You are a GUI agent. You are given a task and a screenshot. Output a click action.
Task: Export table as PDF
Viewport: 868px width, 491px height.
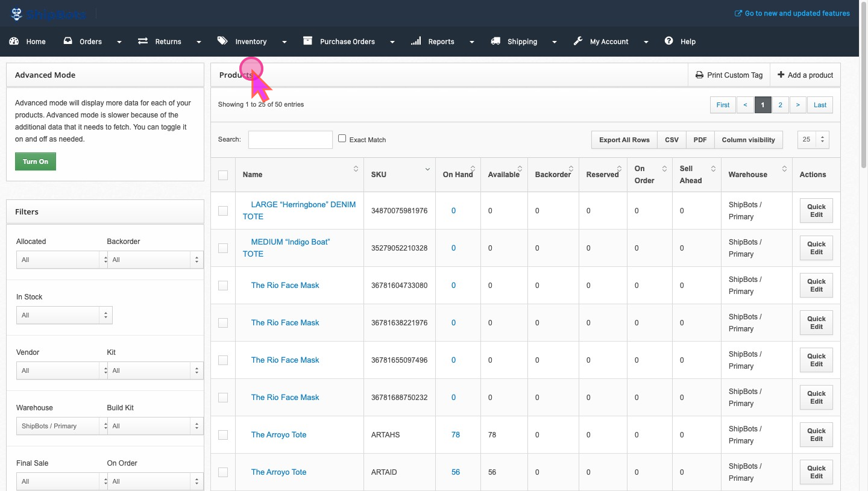pyautogui.click(x=700, y=140)
